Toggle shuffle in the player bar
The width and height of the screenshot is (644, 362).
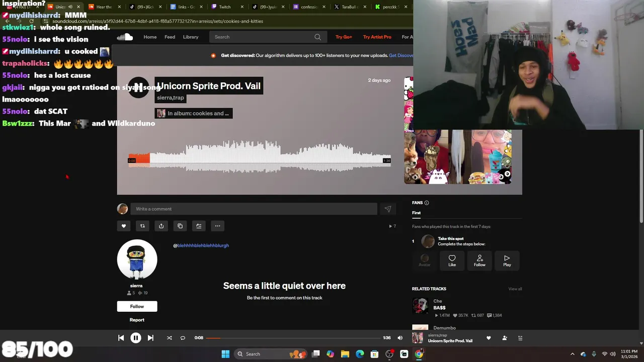pos(169,338)
